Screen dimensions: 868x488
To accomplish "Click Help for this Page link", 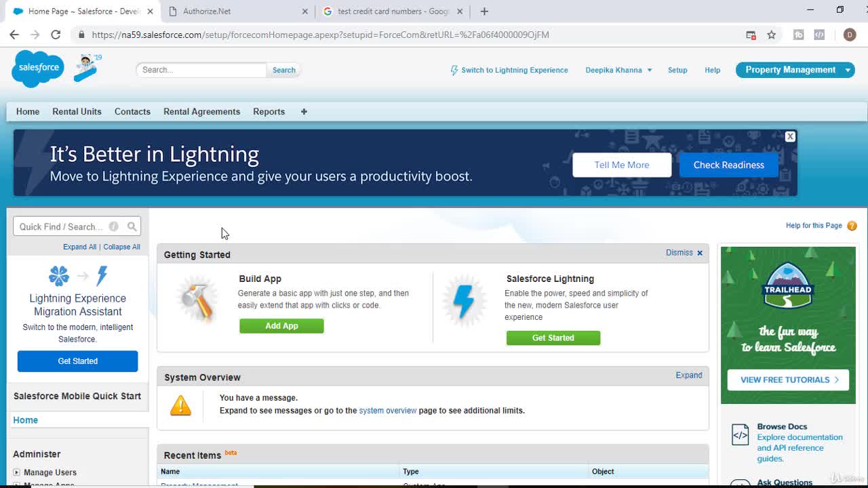I will pyautogui.click(x=814, y=226).
